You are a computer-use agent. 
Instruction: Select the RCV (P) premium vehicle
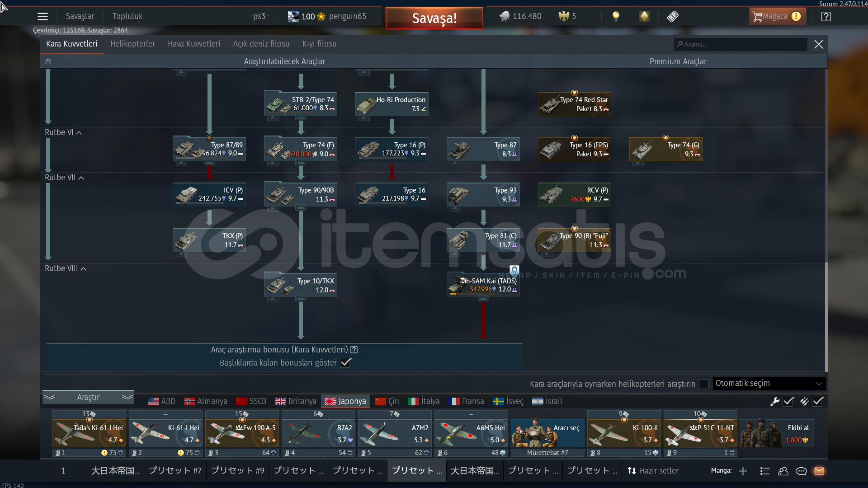point(575,195)
